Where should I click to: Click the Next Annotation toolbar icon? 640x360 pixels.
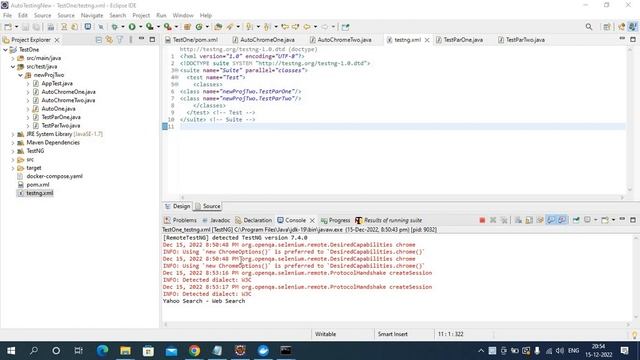pos(249,27)
